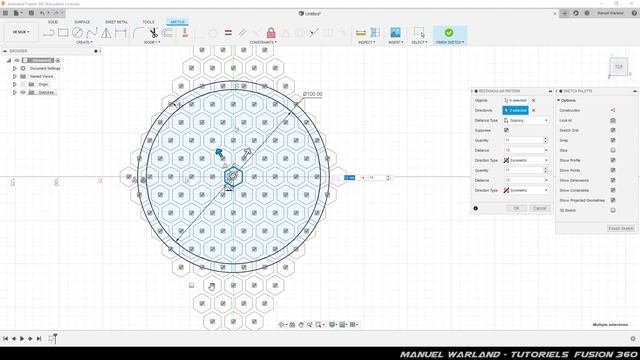
Task: Open the Distance Type Spacing dropdown
Action: [x=526, y=120]
